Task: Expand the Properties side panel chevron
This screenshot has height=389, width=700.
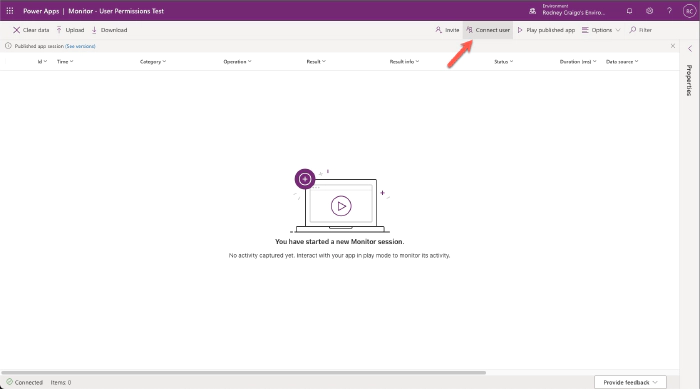Action: tap(690, 49)
